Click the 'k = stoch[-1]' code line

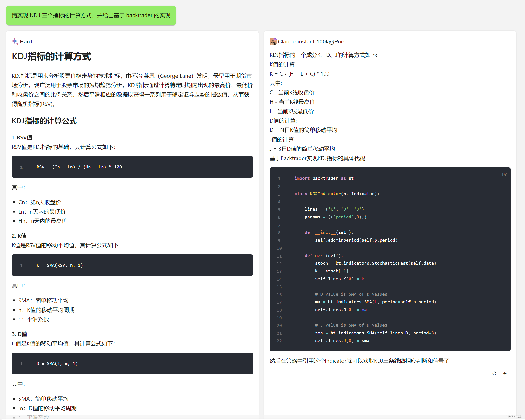(332, 271)
